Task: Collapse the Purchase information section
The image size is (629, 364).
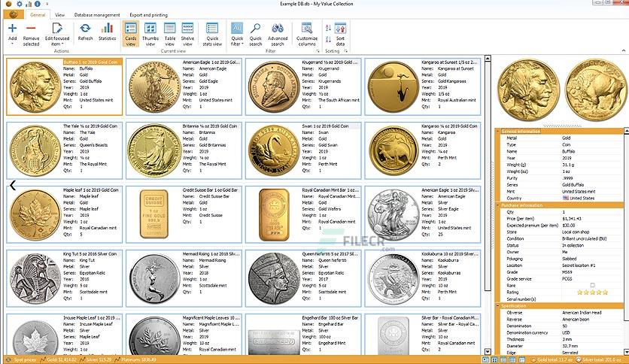Action: tap(498, 205)
